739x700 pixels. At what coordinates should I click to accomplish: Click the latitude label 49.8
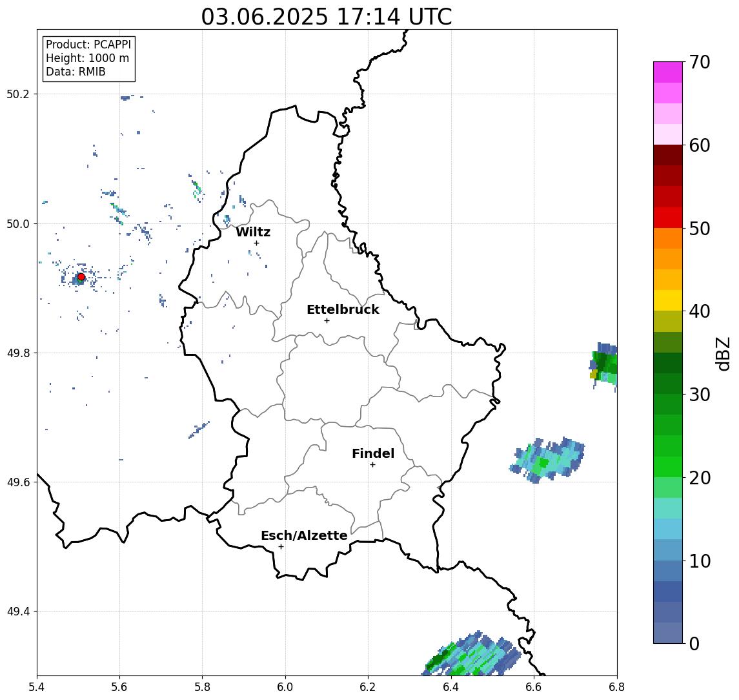pyautogui.click(x=18, y=353)
